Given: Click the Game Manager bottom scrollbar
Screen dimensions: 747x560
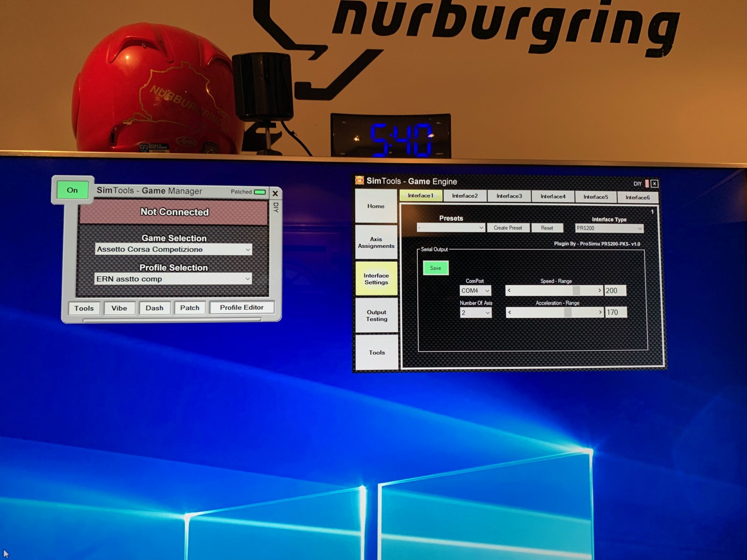Looking at the screenshot, I should 172,320.
